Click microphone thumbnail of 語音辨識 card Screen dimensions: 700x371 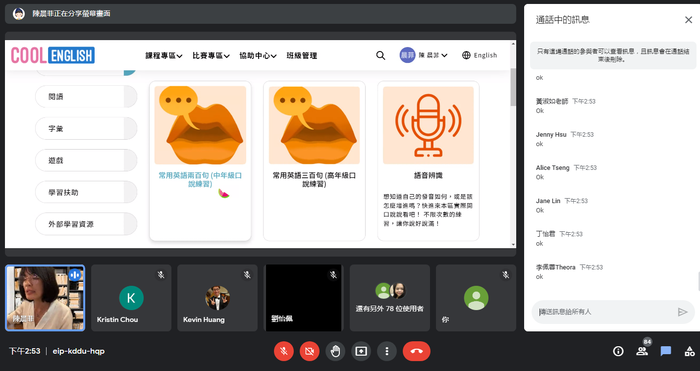428,125
